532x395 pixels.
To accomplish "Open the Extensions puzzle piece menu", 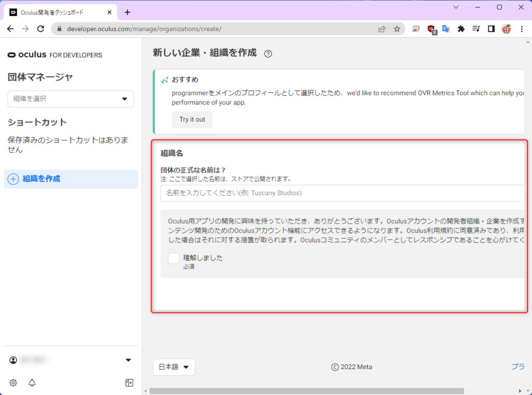I will pos(461,29).
